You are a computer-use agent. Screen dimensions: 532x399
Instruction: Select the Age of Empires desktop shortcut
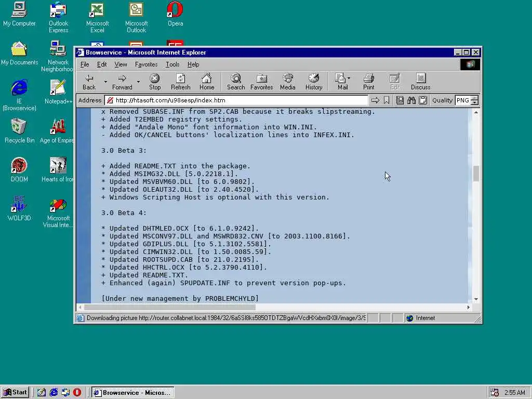tap(57, 131)
